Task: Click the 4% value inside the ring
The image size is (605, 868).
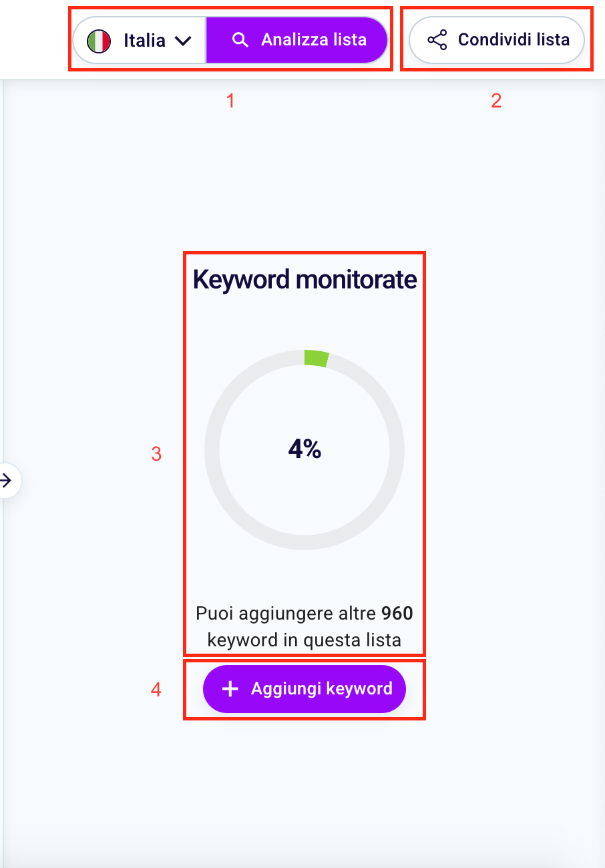Action: coord(305,450)
